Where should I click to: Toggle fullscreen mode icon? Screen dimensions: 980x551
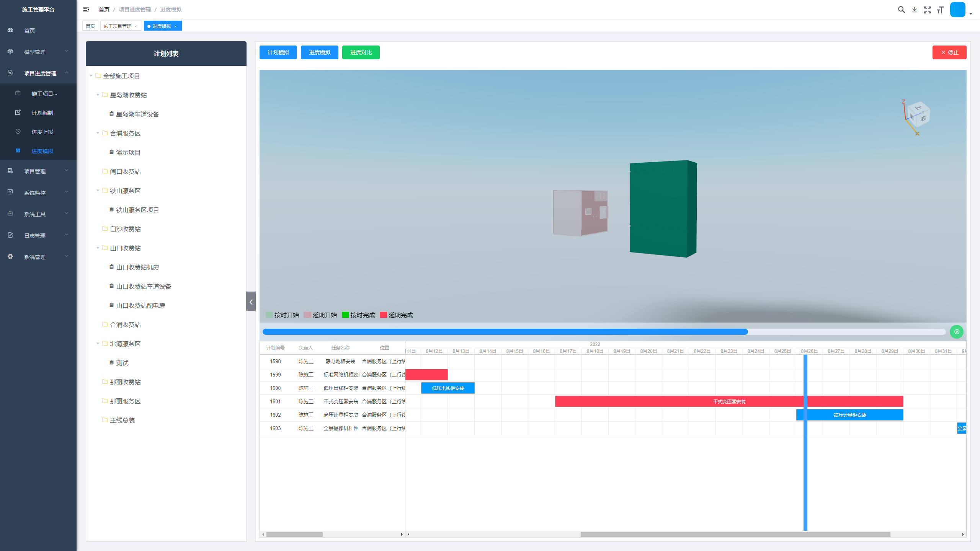point(928,10)
